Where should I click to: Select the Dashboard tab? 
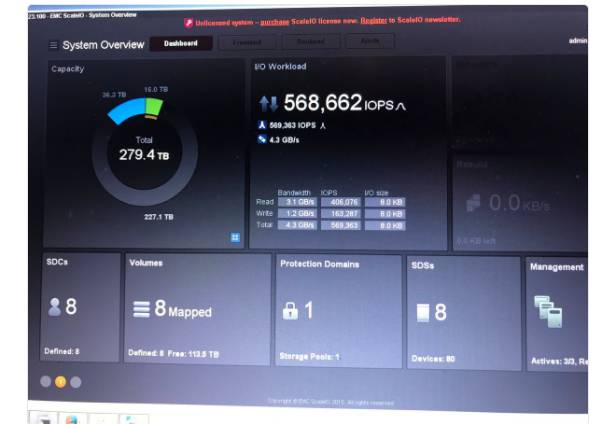181,43
